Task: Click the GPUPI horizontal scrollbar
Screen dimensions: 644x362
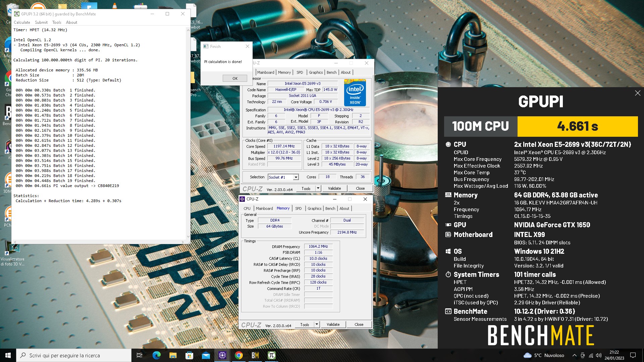Action: click(x=99, y=242)
